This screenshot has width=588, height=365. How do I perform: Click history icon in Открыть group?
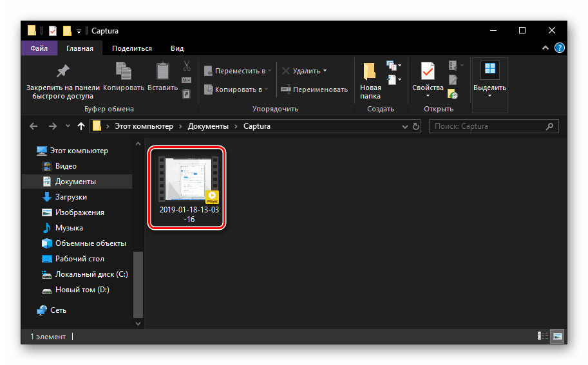[x=453, y=94]
